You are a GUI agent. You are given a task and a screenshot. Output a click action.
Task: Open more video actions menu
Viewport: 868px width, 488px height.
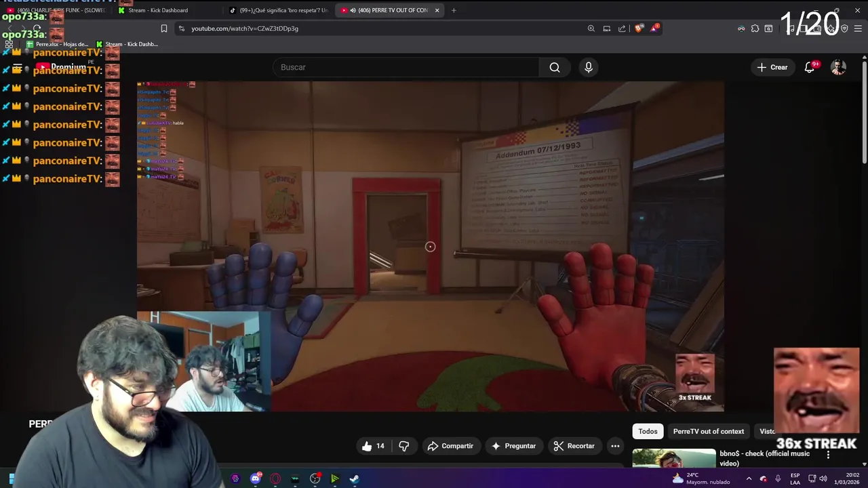pyautogui.click(x=615, y=446)
